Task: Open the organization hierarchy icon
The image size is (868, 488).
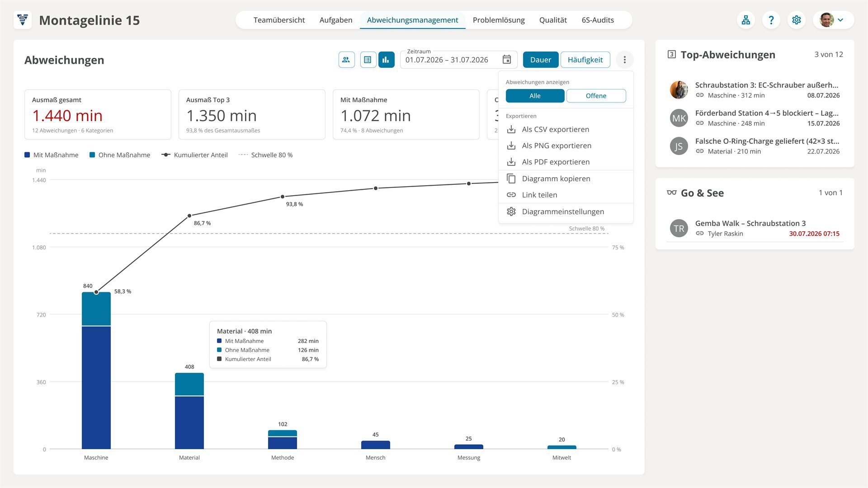Action: pyautogui.click(x=746, y=20)
